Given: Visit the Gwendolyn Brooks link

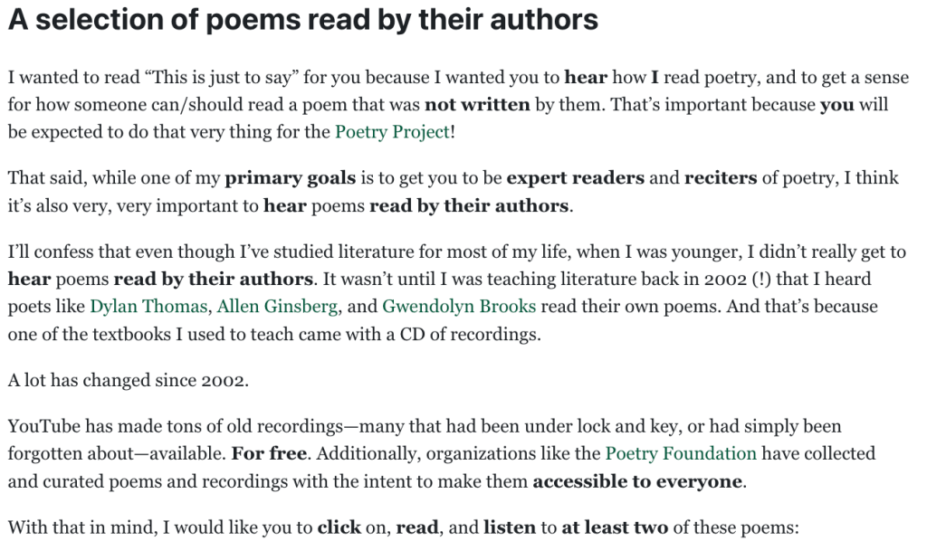Looking at the screenshot, I should tap(459, 307).
